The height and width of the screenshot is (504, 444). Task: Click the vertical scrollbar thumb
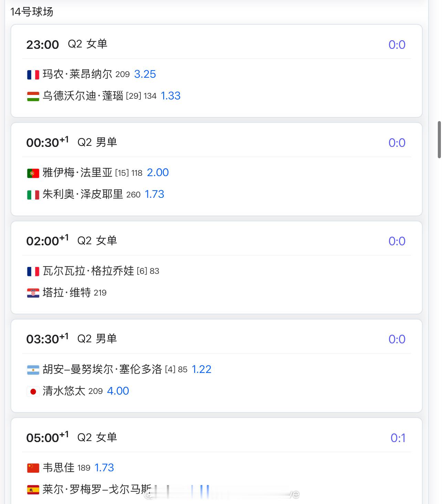pos(439,140)
